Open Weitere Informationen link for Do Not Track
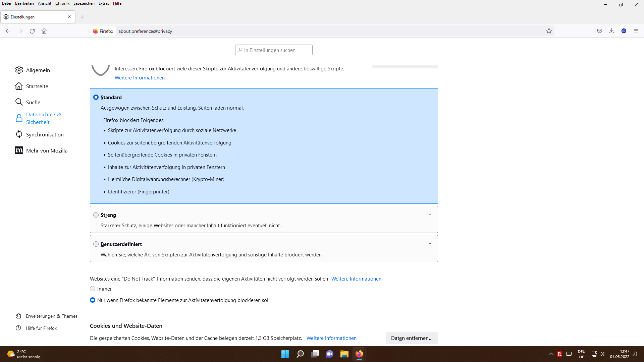 (356, 279)
